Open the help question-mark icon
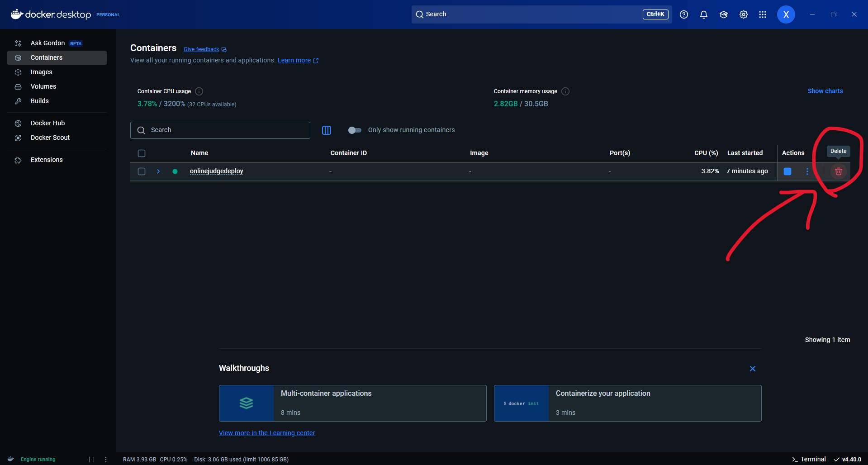Screen dimensions: 868x465 (x=684, y=14)
